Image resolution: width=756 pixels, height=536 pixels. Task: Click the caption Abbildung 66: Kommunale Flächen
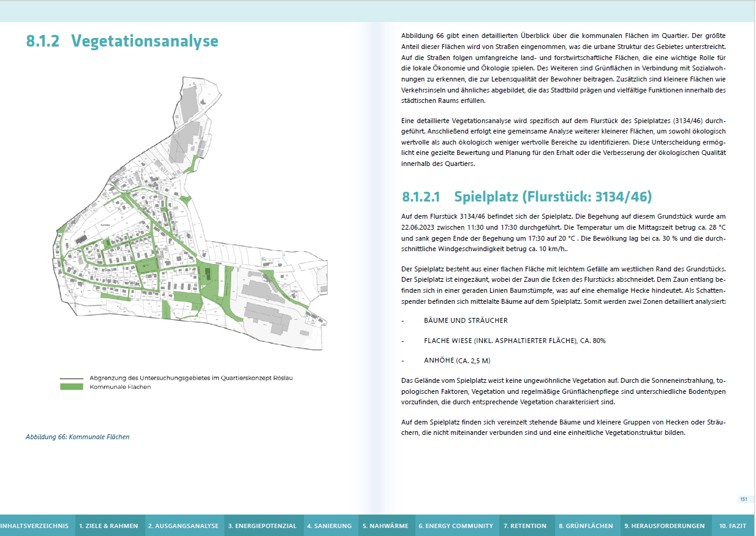click(x=78, y=437)
